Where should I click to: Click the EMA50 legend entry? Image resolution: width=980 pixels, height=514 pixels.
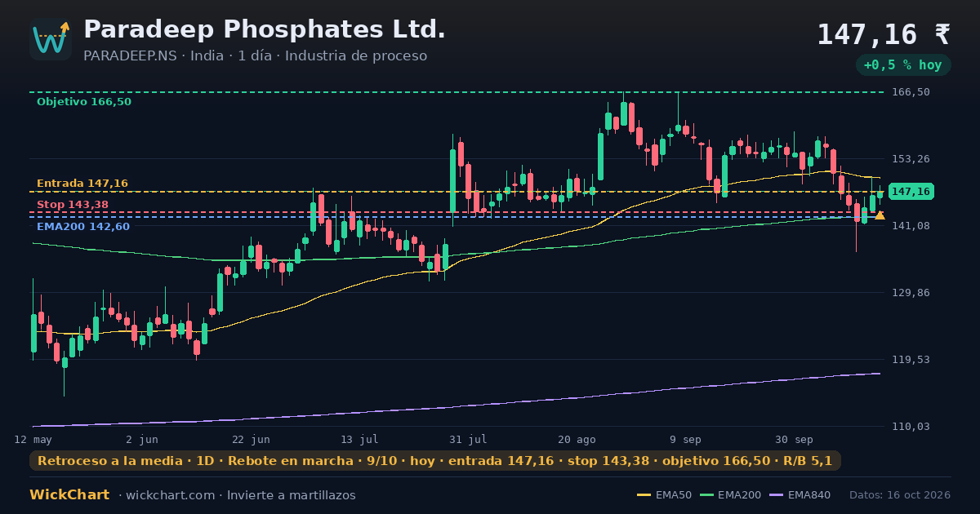tap(664, 495)
